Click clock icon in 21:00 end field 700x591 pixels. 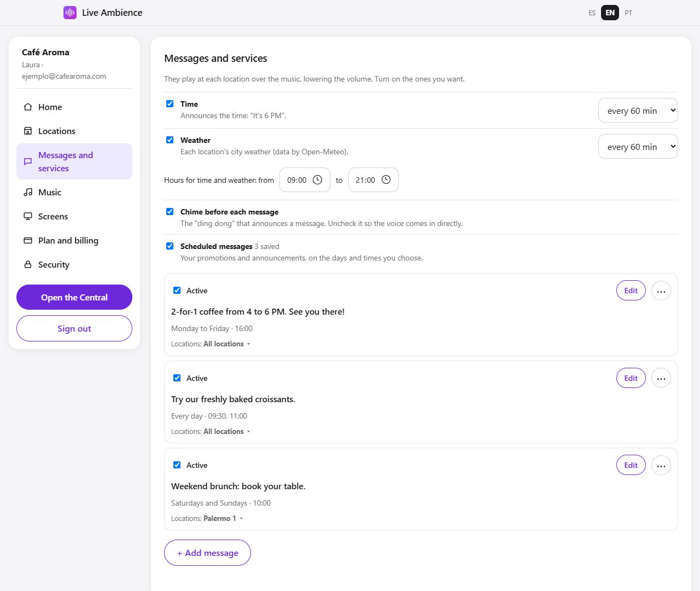[386, 180]
